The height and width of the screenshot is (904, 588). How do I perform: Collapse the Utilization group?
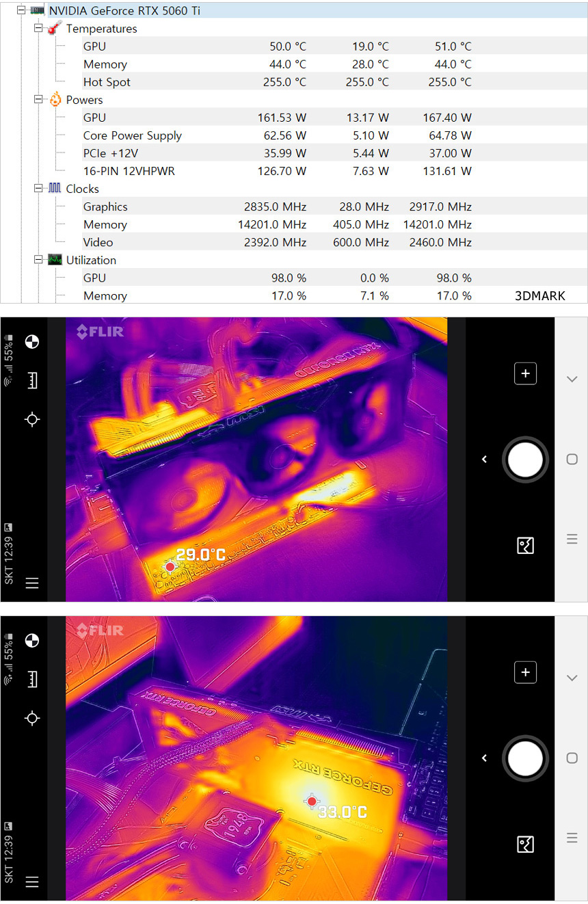[39, 260]
